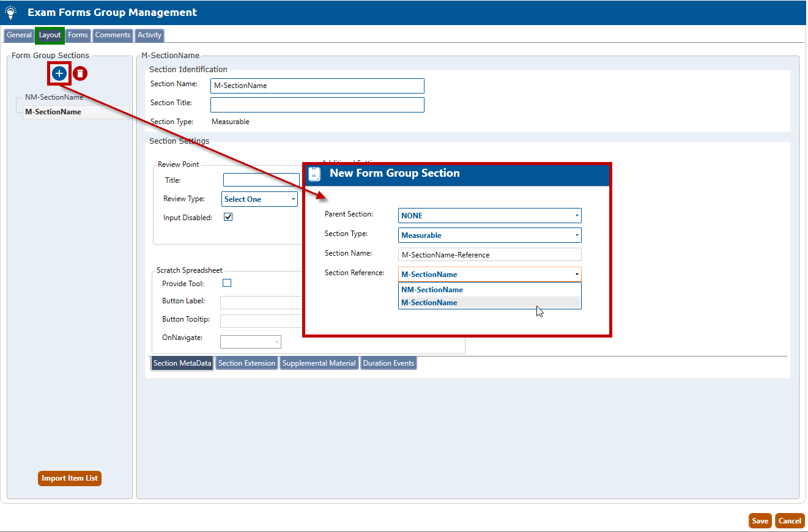The width and height of the screenshot is (808, 532).
Task: Click the Section Name field in the dialog
Action: pyautogui.click(x=489, y=255)
